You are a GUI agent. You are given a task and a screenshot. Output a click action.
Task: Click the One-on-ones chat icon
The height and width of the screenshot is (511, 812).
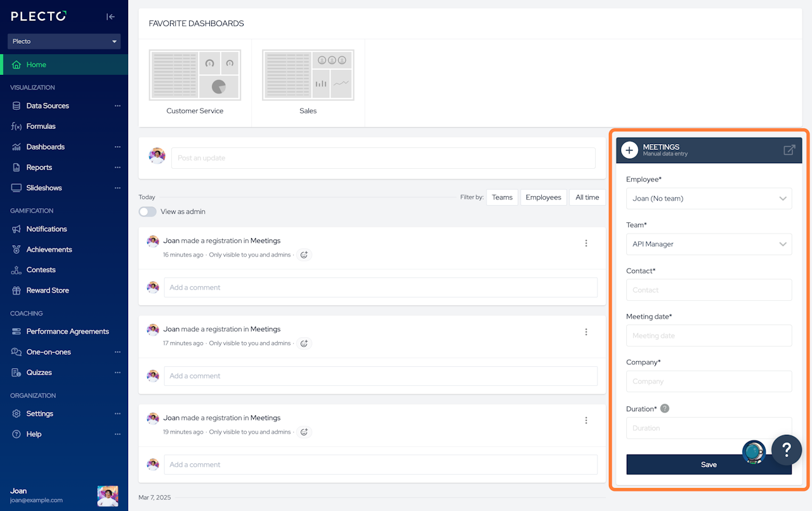(x=16, y=352)
